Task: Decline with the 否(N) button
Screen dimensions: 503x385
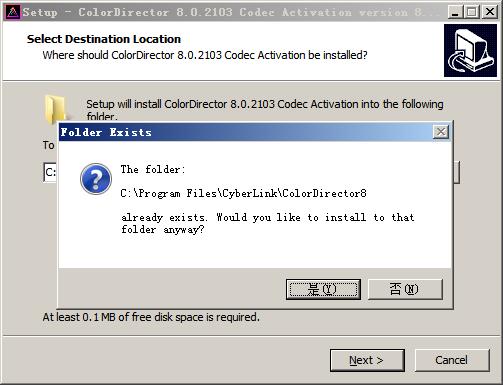Action: click(x=405, y=289)
